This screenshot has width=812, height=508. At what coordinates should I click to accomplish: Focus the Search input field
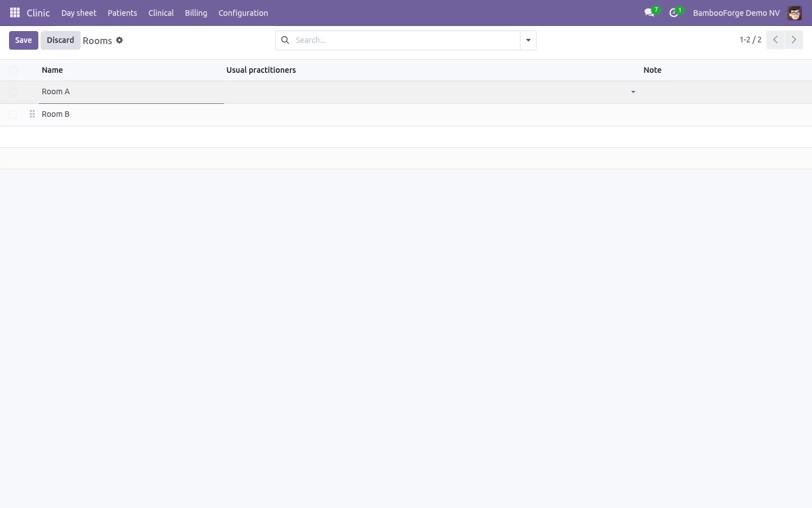(x=406, y=40)
